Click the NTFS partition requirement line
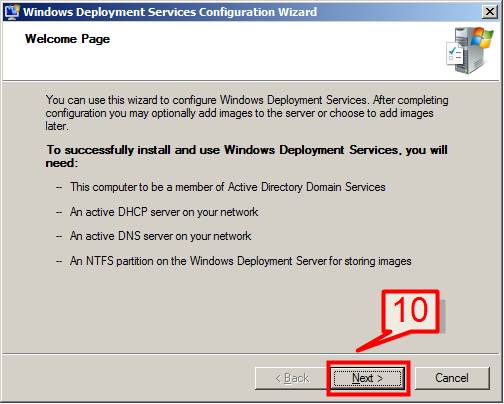The height and width of the screenshot is (404, 504). (x=241, y=261)
